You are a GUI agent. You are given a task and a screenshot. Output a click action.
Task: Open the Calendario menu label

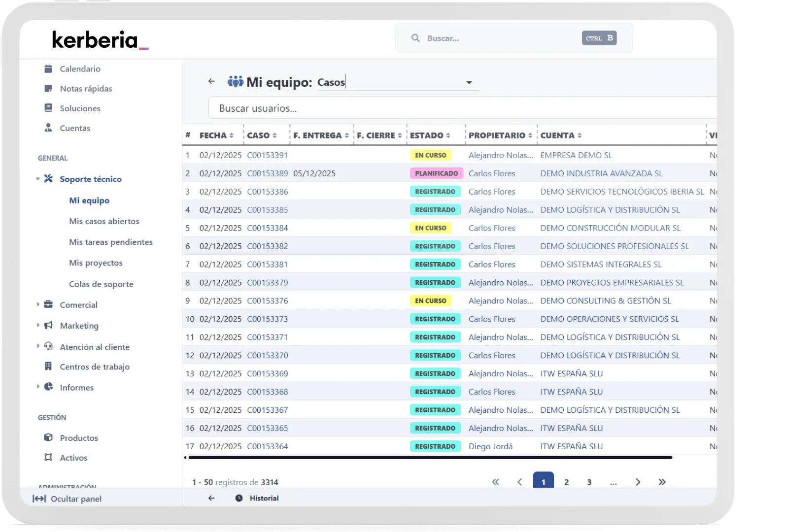tap(80, 69)
